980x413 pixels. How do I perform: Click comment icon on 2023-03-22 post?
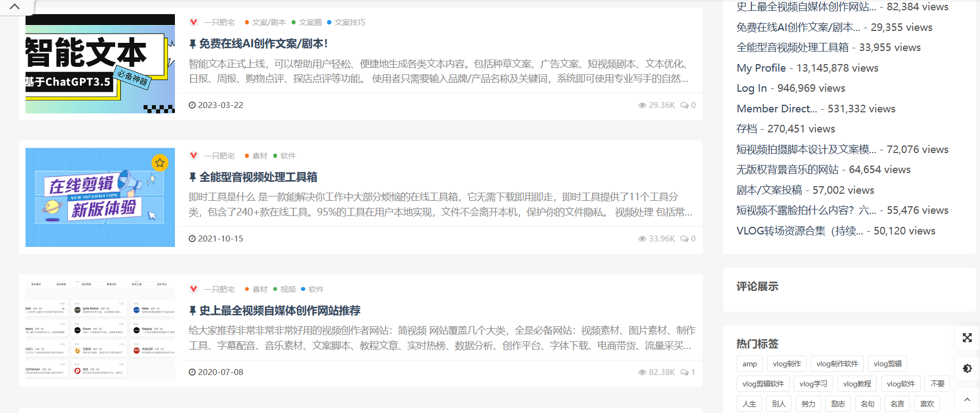(684, 105)
